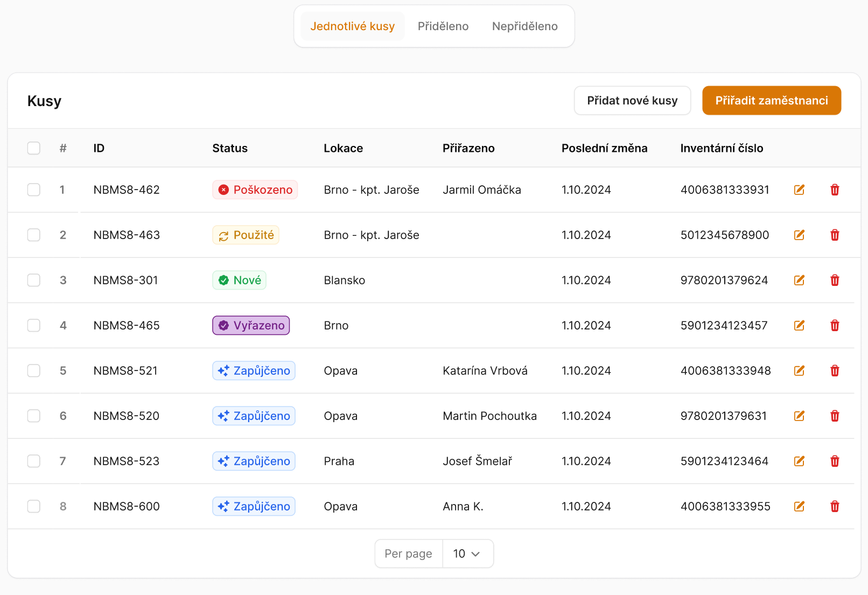Edit row NBMS8-465 with pencil icon
The width and height of the screenshot is (868, 595).
(799, 325)
